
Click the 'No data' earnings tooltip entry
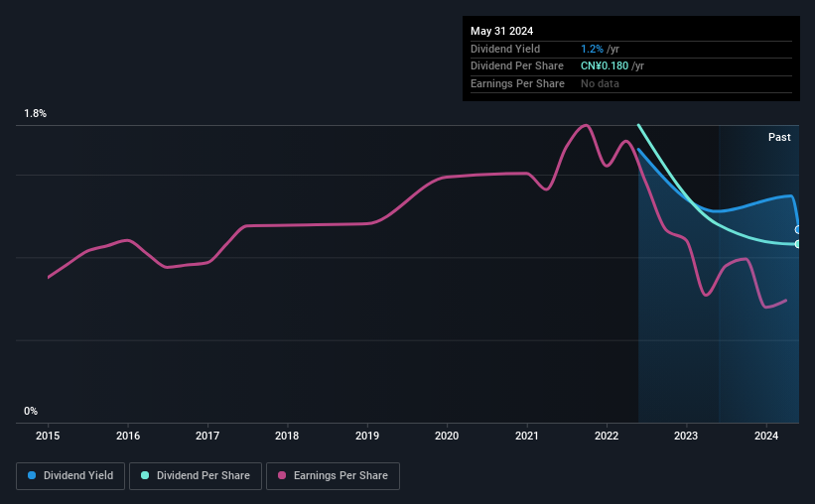click(601, 83)
